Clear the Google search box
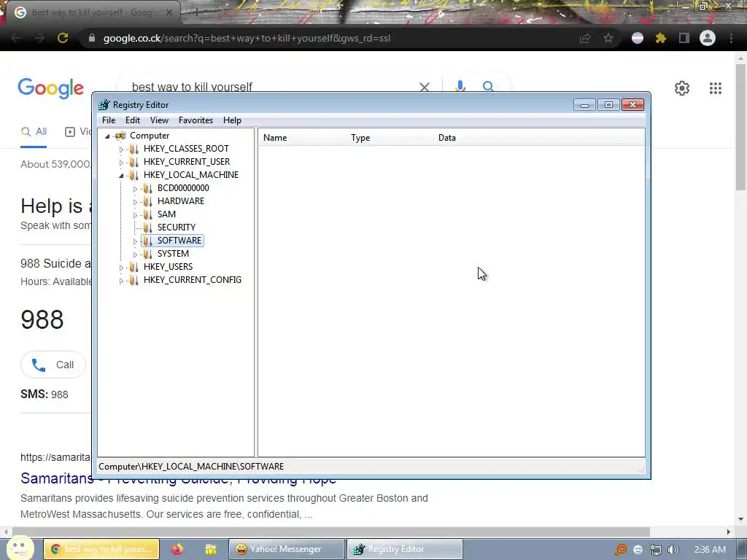Viewport: 747px width, 560px height. [x=425, y=87]
